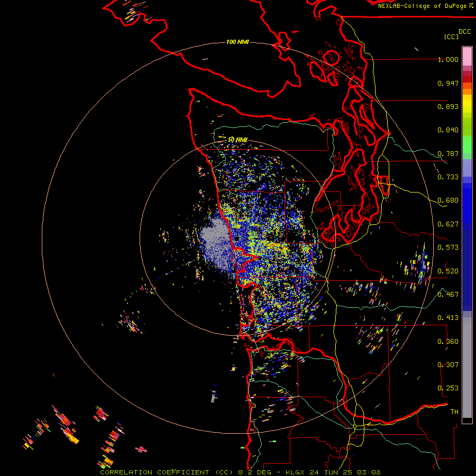Pick the yellow segment of the color bar
Image resolution: width=476 pixels, height=476 pixels.
pyautogui.click(x=467, y=104)
